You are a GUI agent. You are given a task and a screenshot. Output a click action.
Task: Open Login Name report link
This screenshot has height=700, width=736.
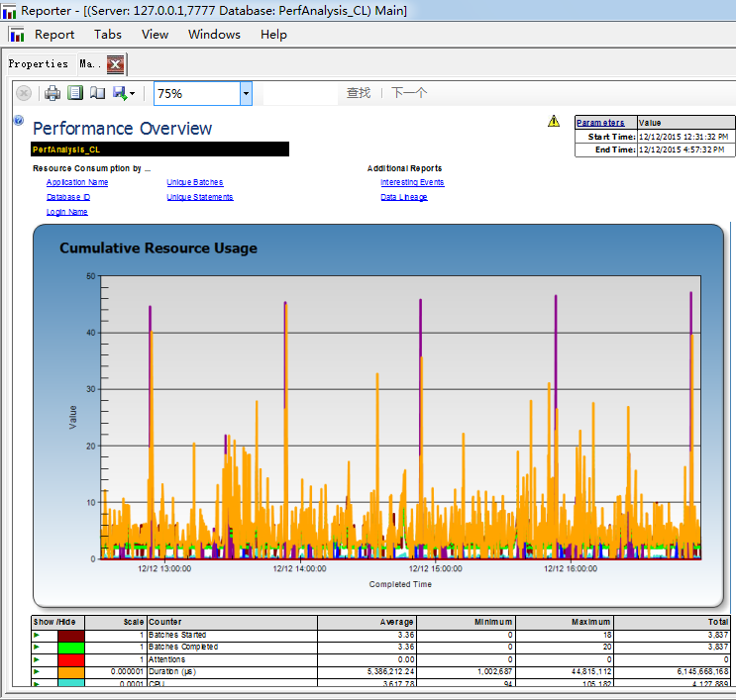(66, 212)
